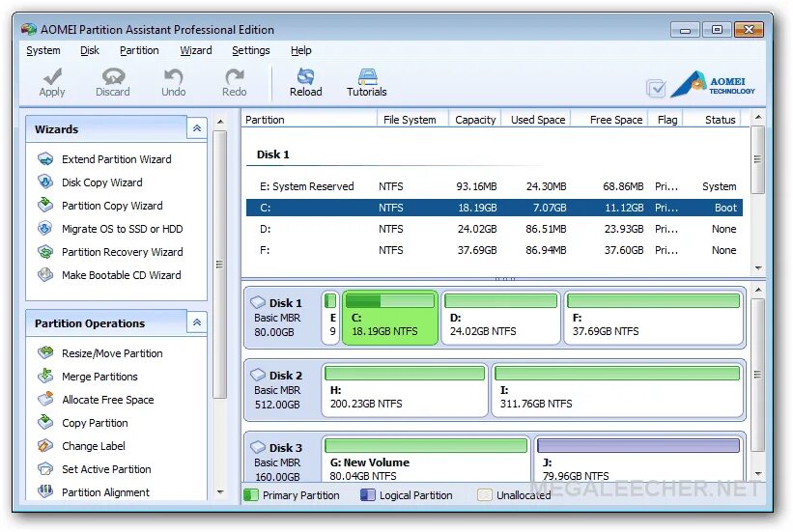793x532 pixels.
Task: Click the Flag column header
Action: pyautogui.click(x=666, y=120)
